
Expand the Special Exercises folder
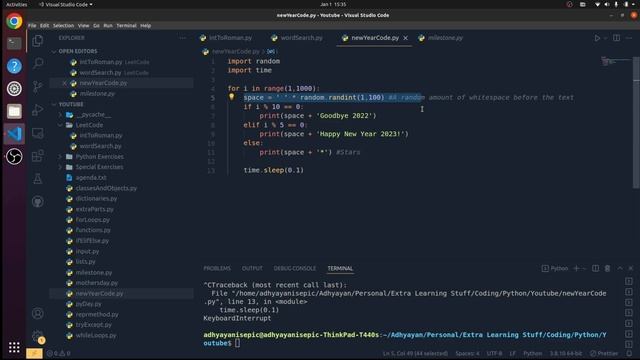pos(99,167)
